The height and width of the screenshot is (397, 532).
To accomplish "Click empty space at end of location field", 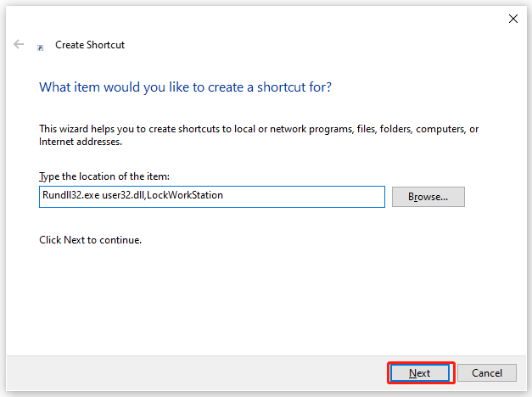I will 304,197.
